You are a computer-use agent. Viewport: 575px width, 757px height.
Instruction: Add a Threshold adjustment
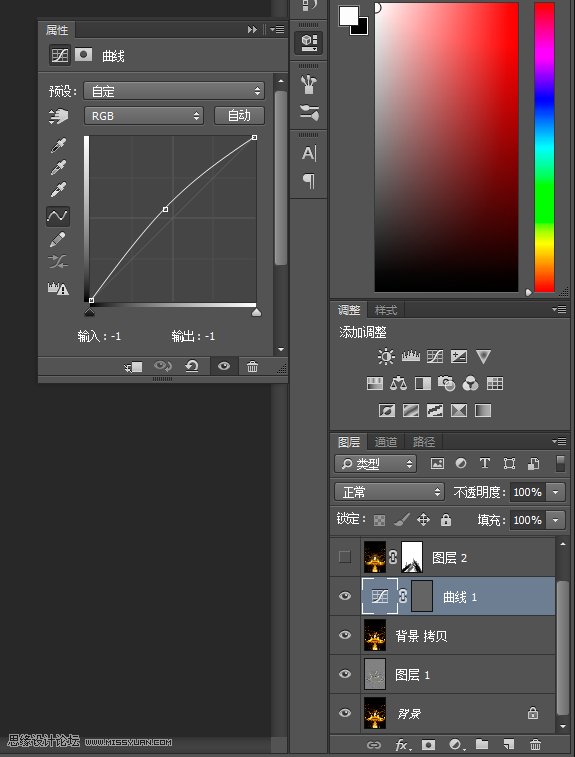pyautogui.click(x=435, y=411)
